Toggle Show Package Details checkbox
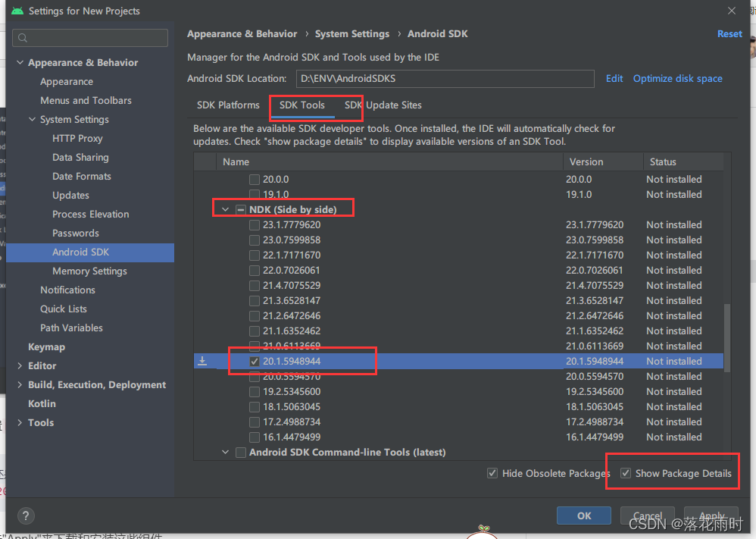 pos(626,473)
